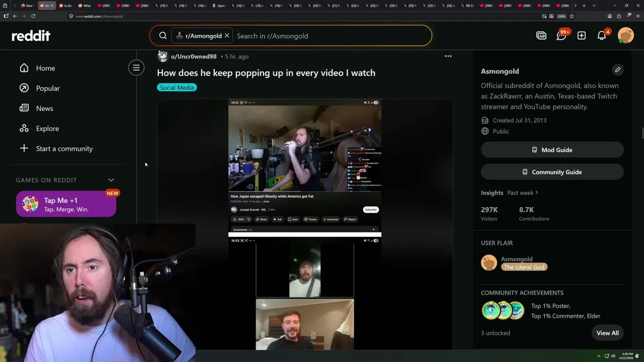This screenshot has width=644, height=362.
Task: Focus the Search in r/Asmongold field
Action: (332, 36)
